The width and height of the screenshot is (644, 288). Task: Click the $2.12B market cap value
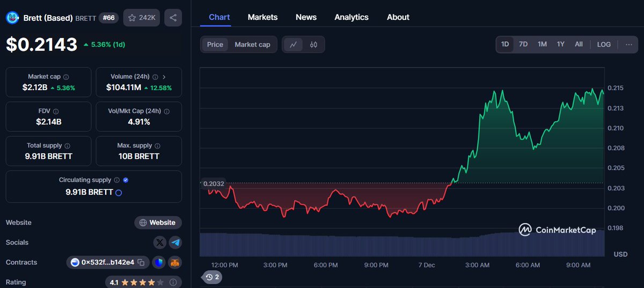pos(35,87)
